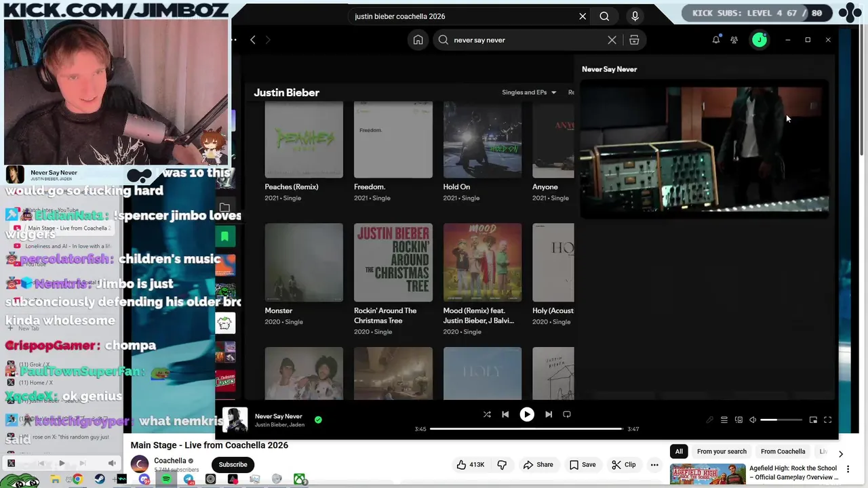Viewport: 868px width, 488px height.
Task: Open the Xbox app from the taskbar
Action: (299, 479)
